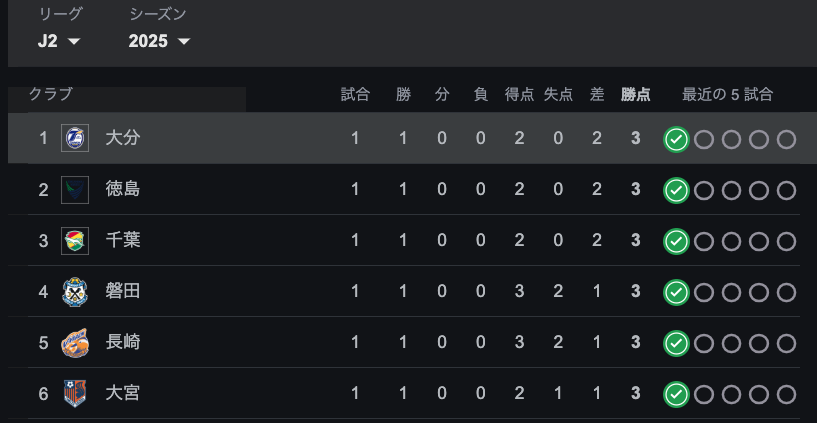Open the 2025 season dropdown
Image resolution: width=817 pixels, height=423 pixels.
(159, 41)
